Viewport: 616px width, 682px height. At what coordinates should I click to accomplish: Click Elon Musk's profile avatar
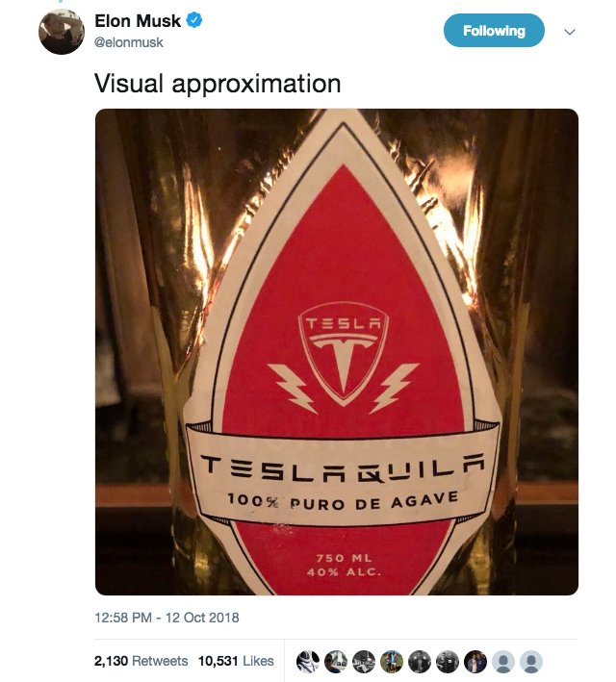(61, 32)
